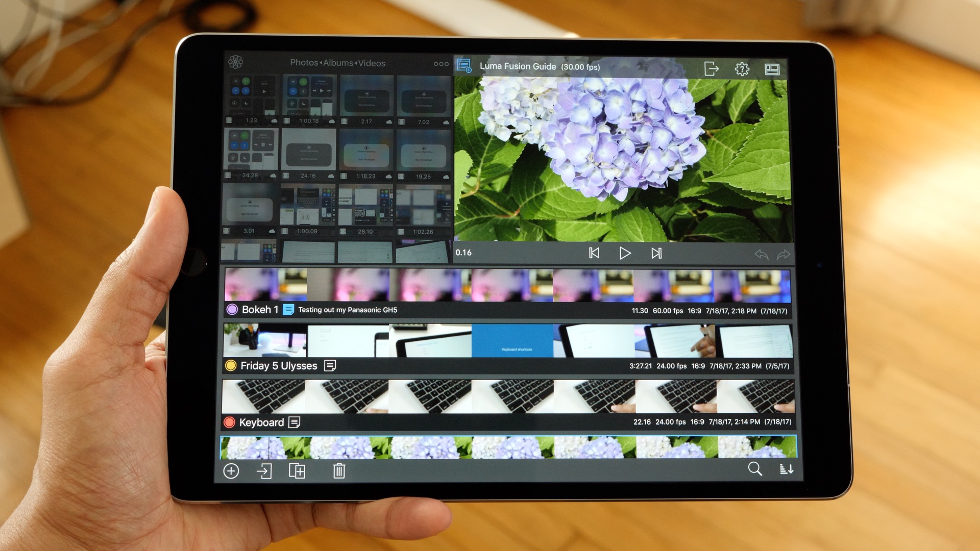Open the Bokeh 1 project filmstrip
Viewport: 980px width, 551px height.
pyautogui.click(x=507, y=285)
